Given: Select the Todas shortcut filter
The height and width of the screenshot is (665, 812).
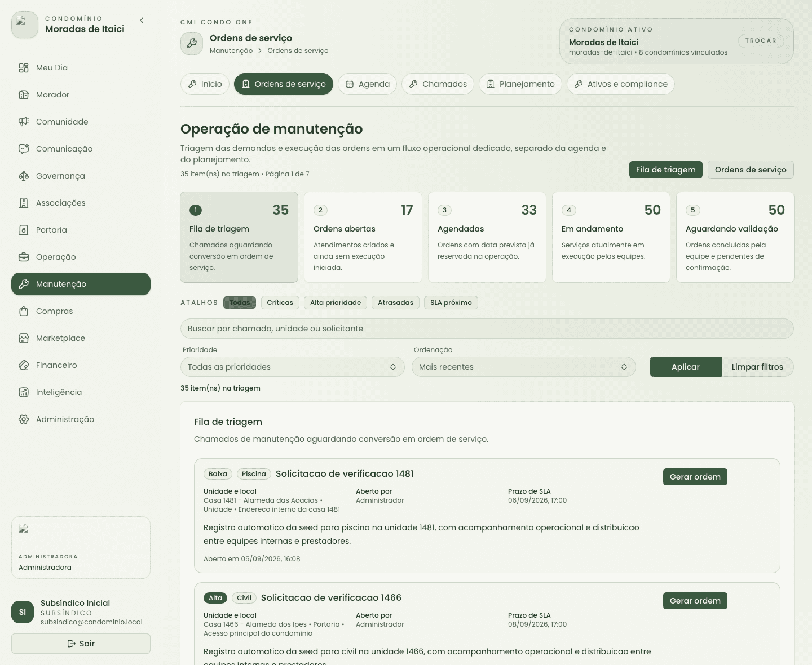Looking at the screenshot, I should point(240,303).
